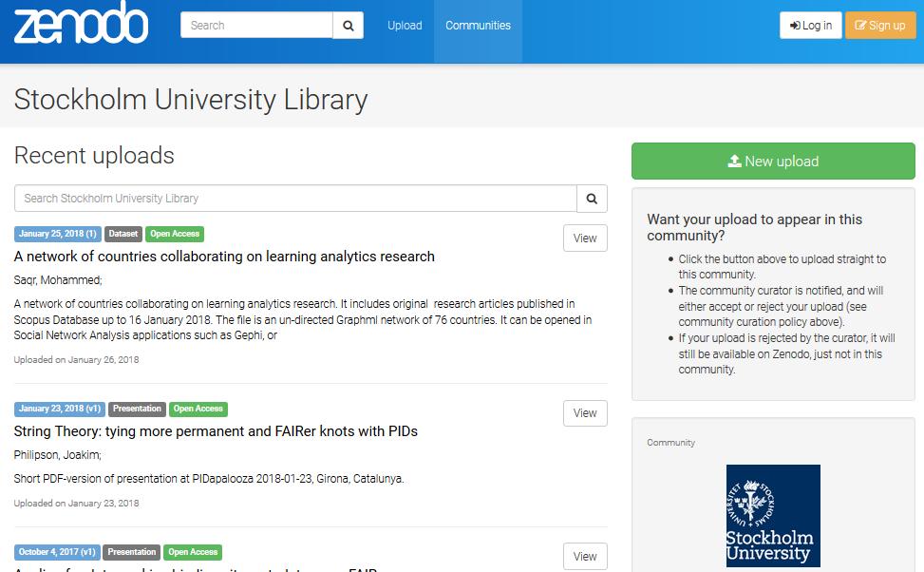924x572 pixels.
Task: Click the PIDapalooza presentation description text
Action: (x=209, y=479)
